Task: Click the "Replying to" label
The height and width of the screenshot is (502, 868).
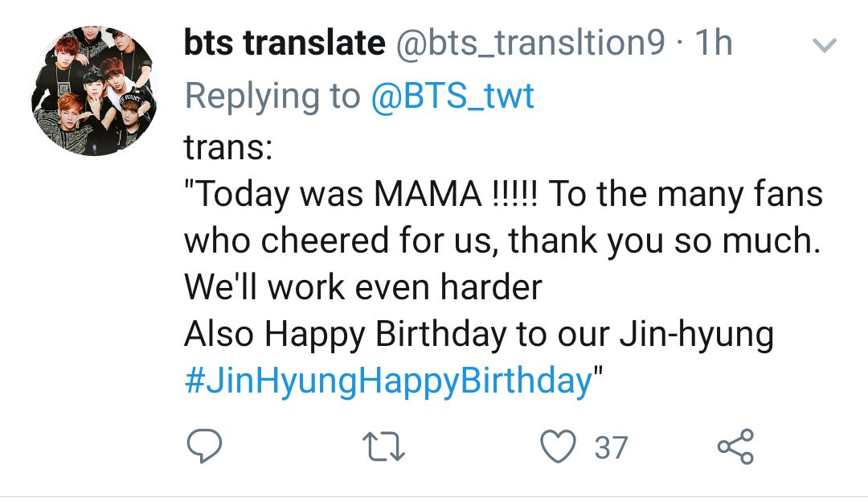Action: tap(272, 97)
